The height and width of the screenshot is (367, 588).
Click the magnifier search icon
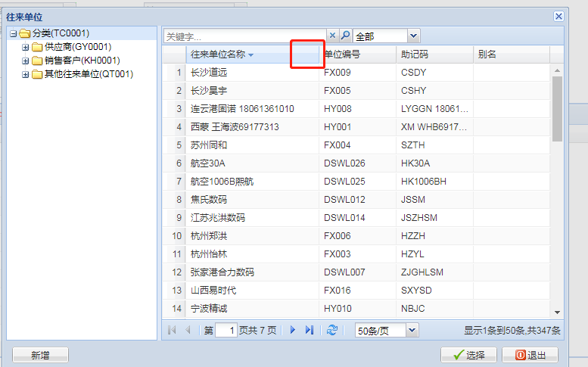(345, 36)
